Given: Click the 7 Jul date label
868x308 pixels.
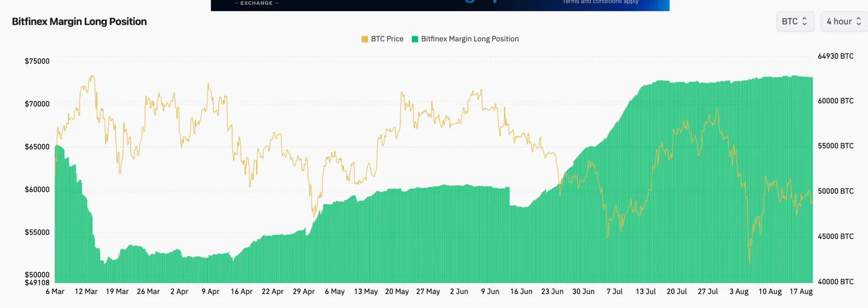Looking at the screenshot, I should tap(615, 292).
